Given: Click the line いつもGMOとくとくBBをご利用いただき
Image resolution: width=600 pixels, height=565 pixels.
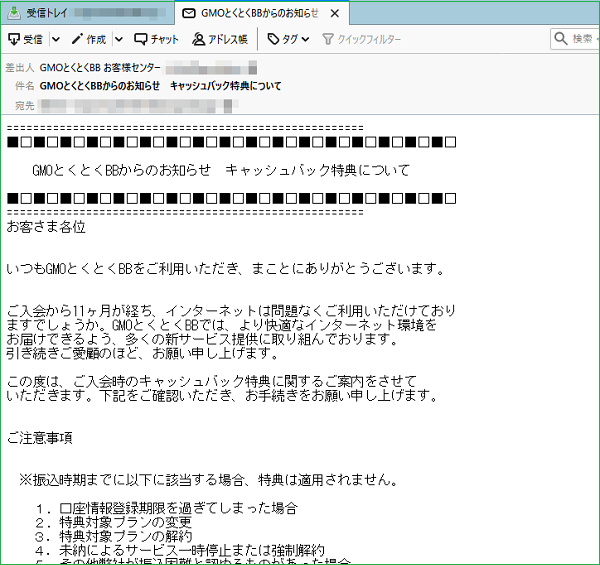Looking at the screenshot, I should coord(226,269).
